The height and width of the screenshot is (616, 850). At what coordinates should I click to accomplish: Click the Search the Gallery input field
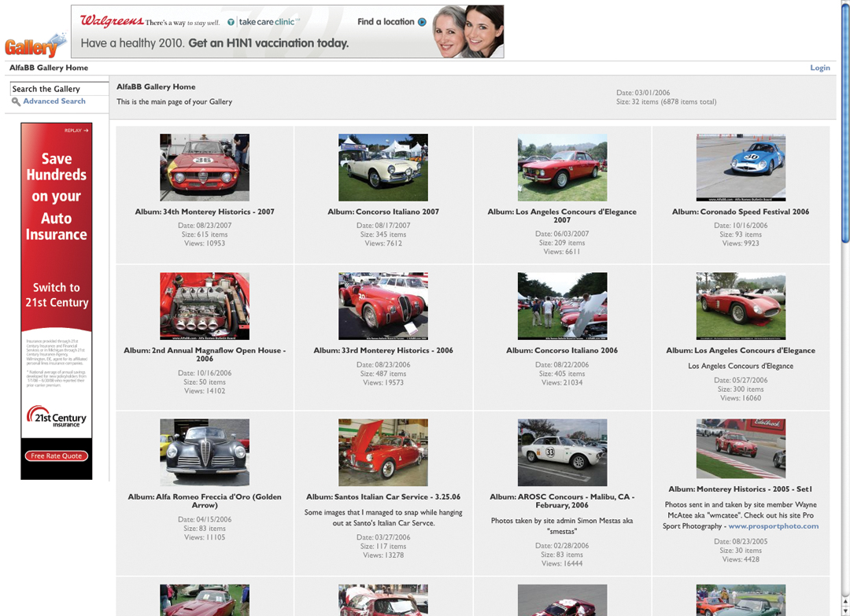59,89
